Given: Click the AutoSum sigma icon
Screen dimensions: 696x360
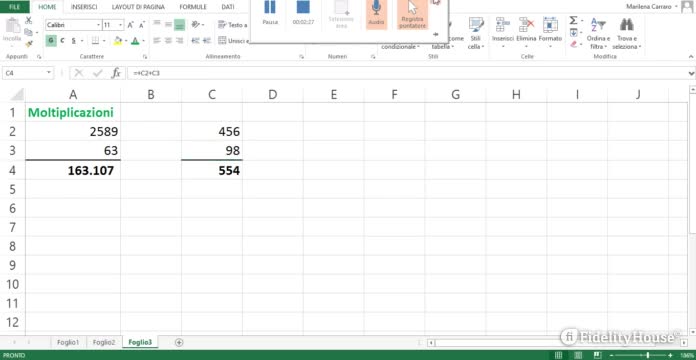Looking at the screenshot, I should point(573,20).
